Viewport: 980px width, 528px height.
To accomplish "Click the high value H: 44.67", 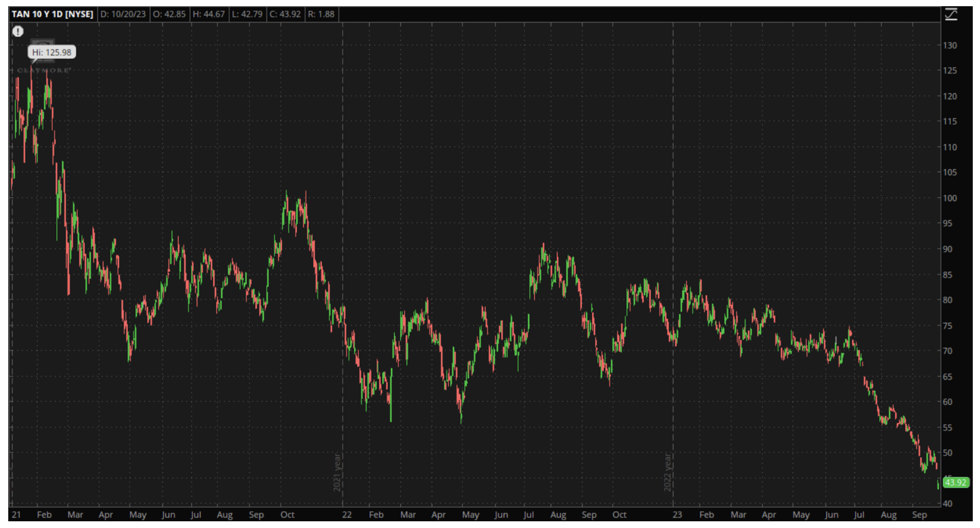I will point(209,14).
